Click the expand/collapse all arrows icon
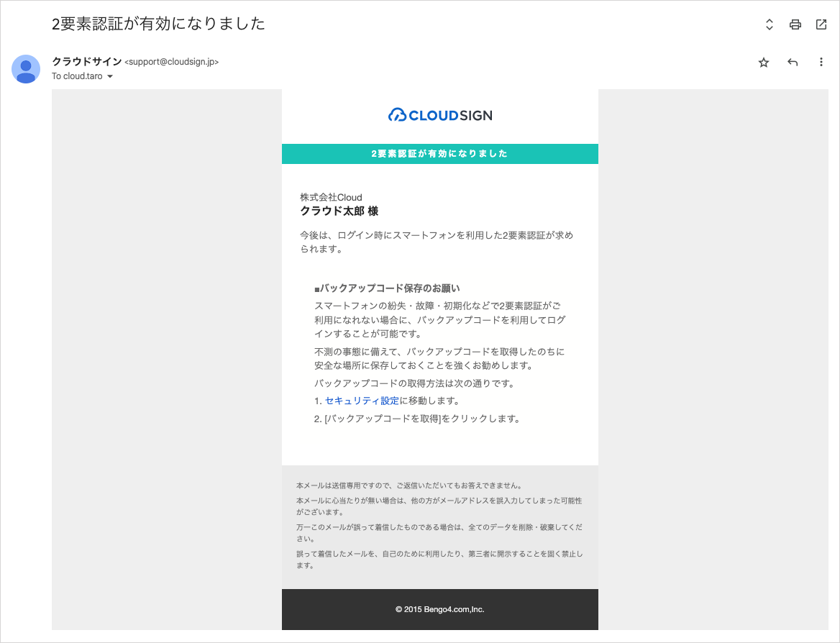Viewport: 840px width, 643px height. [x=770, y=24]
